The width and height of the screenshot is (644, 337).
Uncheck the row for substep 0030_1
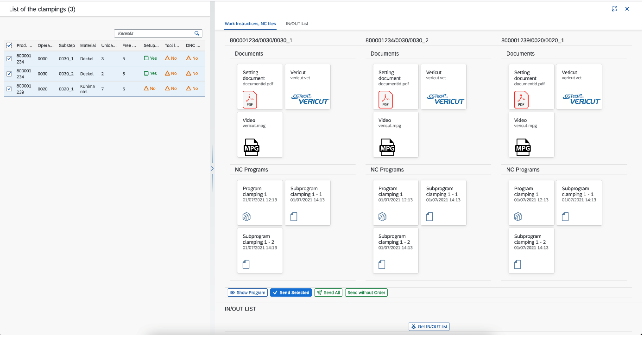point(9,58)
